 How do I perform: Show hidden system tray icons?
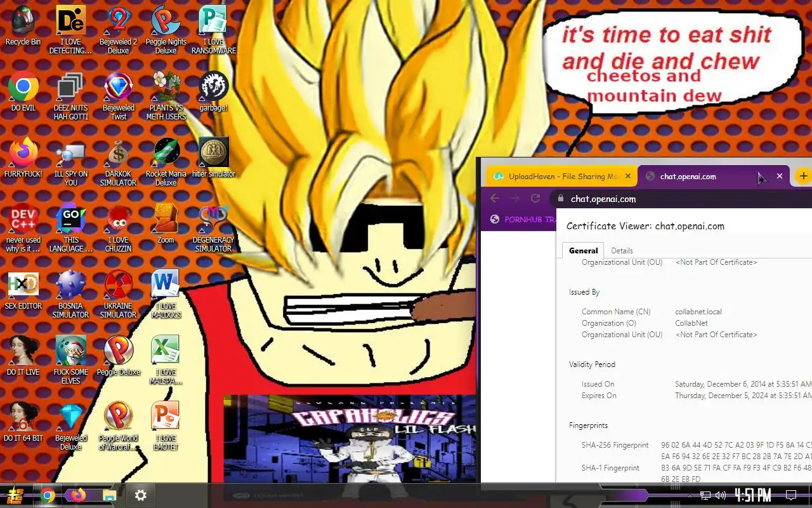(x=690, y=495)
